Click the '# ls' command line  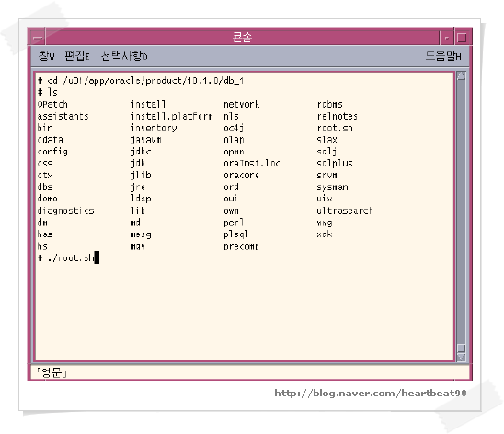(x=48, y=93)
